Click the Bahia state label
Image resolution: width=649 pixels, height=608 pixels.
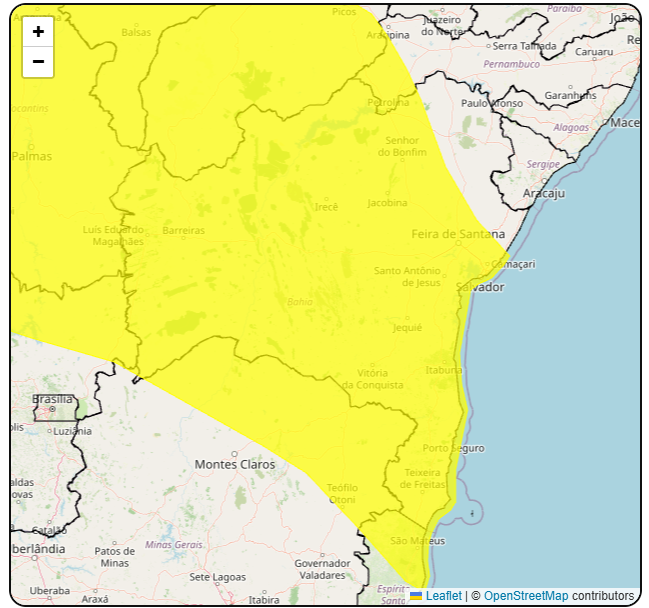pyautogui.click(x=300, y=302)
